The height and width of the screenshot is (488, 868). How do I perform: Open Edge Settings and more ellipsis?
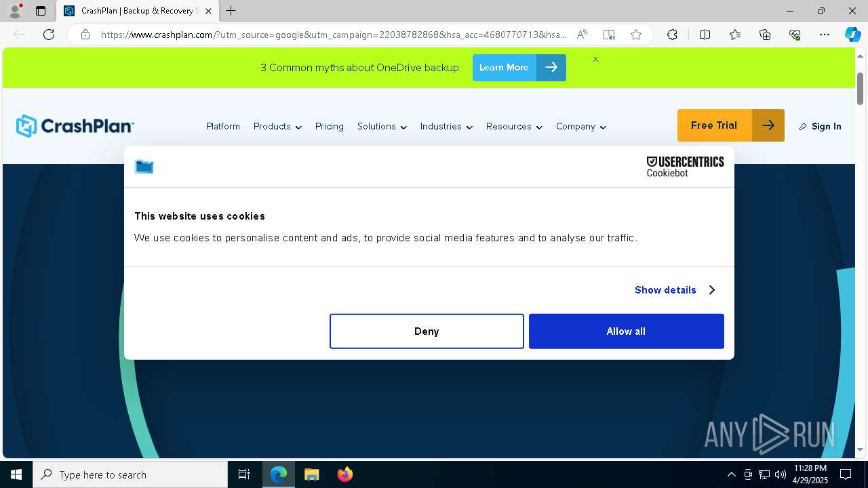[x=825, y=35]
